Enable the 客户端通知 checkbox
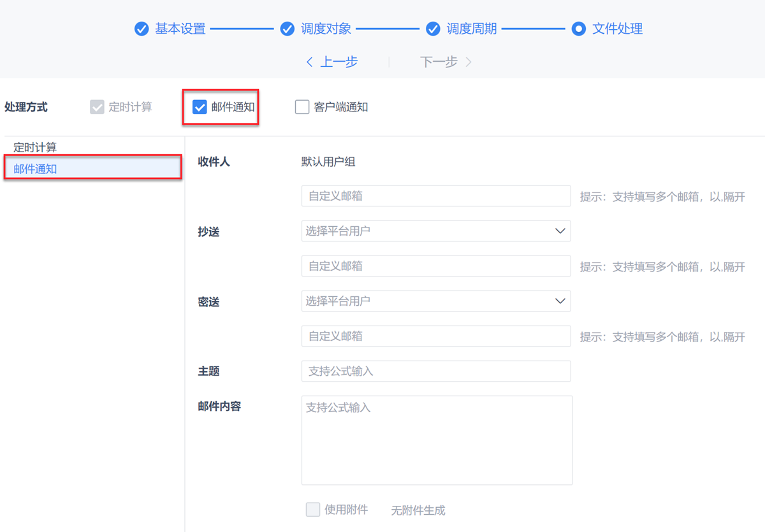 [302, 107]
